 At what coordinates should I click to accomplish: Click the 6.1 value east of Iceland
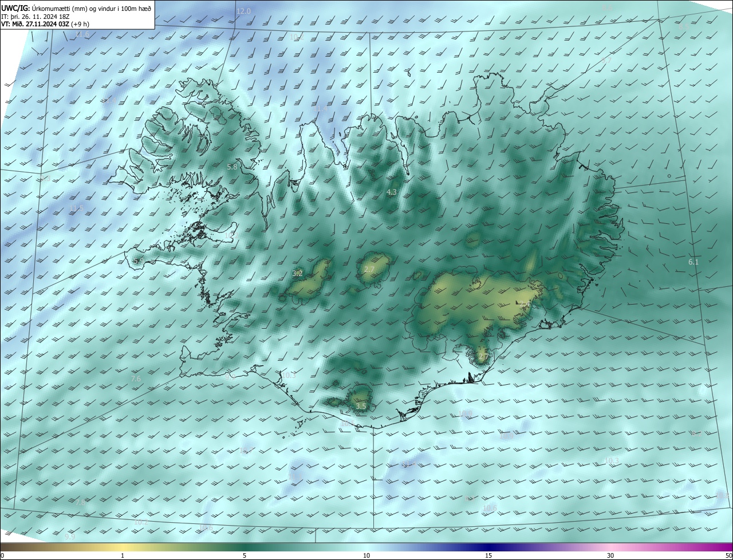coord(693,262)
